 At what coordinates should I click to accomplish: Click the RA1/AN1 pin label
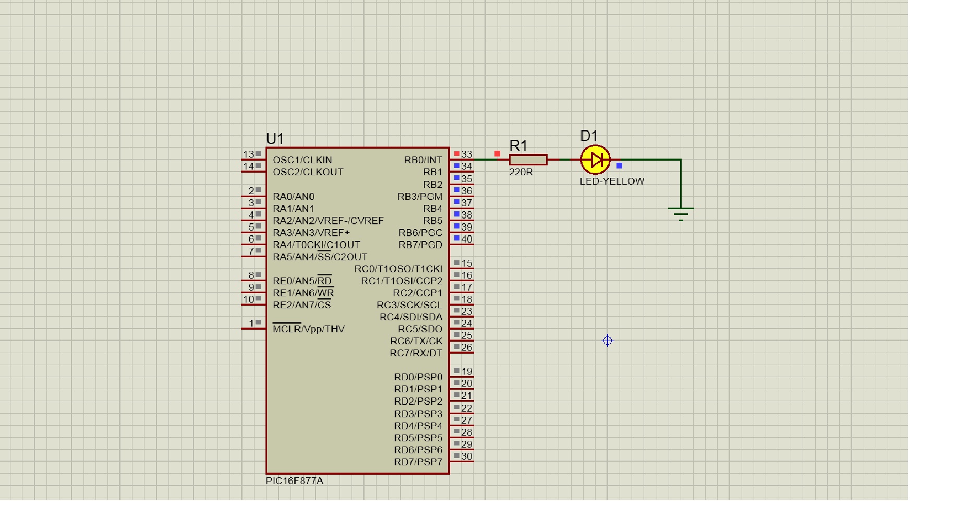point(294,209)
